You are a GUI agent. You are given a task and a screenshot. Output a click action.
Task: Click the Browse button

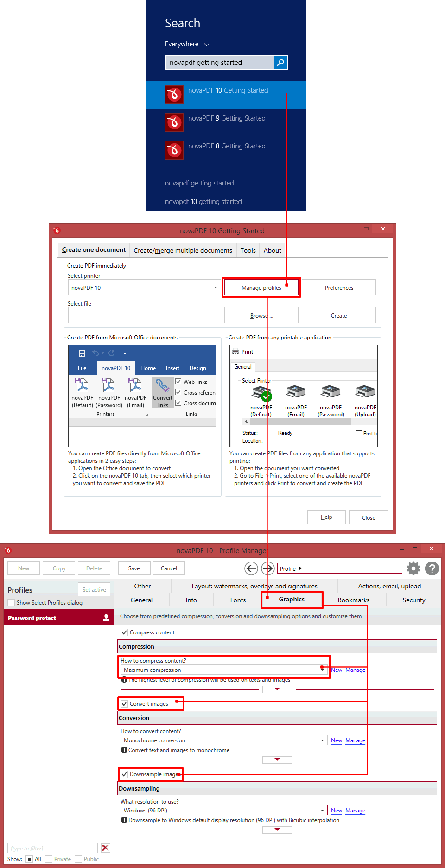click(x=261, y=315)
